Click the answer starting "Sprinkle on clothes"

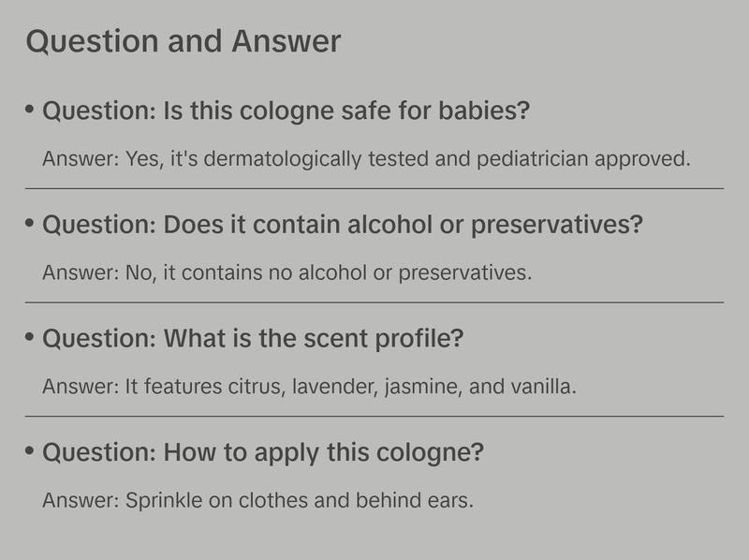[x=257, y=501]
